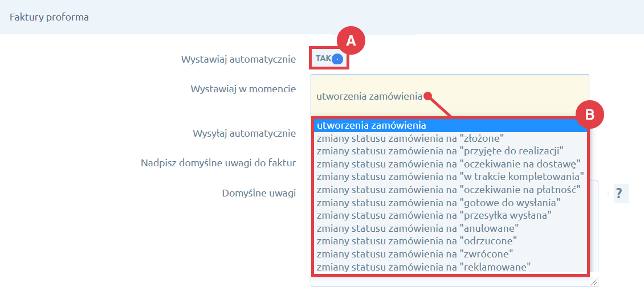The height and width of the screenshot is (299, 644).
Task: Click the 'Wystawiaj automatycznie' label
Action: pyautogui.click(x=238, y=59)
